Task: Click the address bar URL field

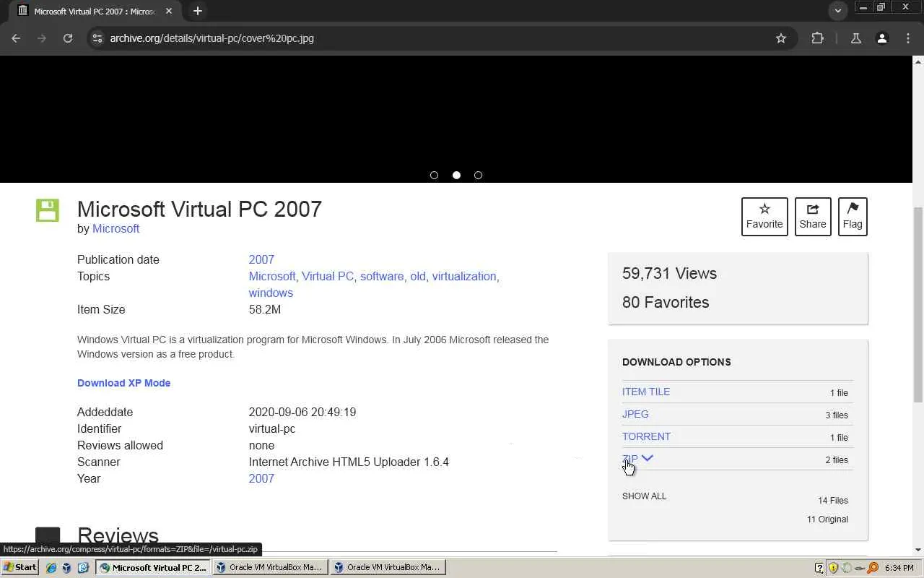Action: click(x=433, y=38)
